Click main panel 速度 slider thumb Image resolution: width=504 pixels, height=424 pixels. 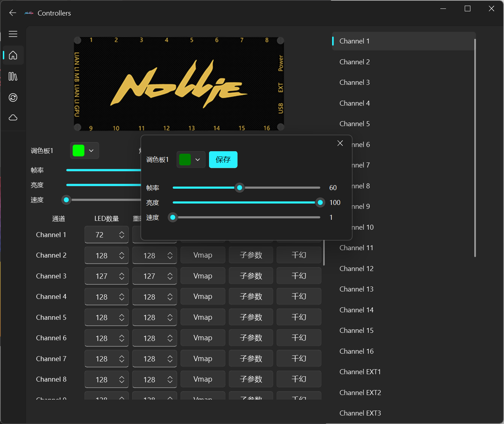[66, 200]
